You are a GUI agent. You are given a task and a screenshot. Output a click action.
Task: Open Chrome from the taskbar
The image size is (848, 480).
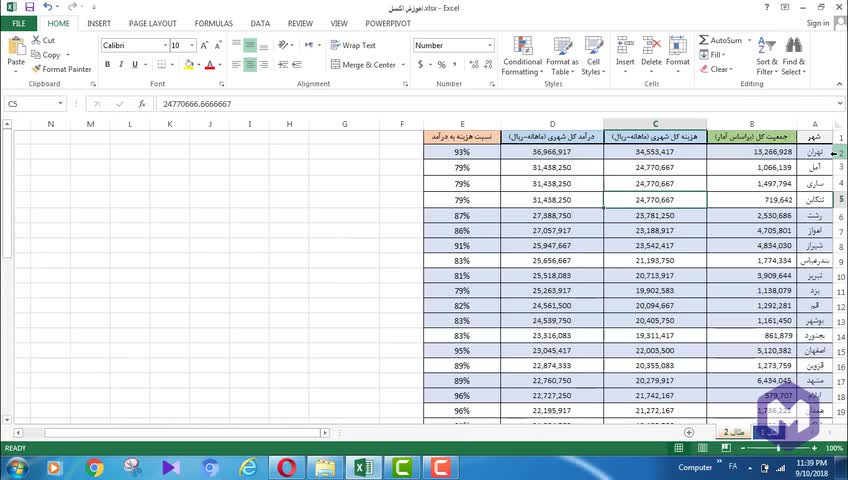click(95, 468)
